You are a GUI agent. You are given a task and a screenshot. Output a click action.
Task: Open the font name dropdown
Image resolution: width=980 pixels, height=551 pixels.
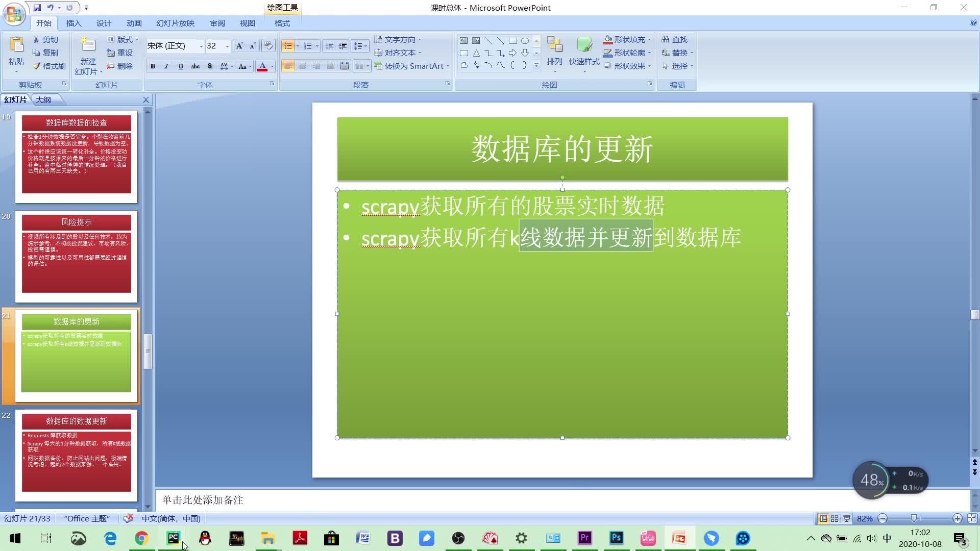(x=201, y=46)
